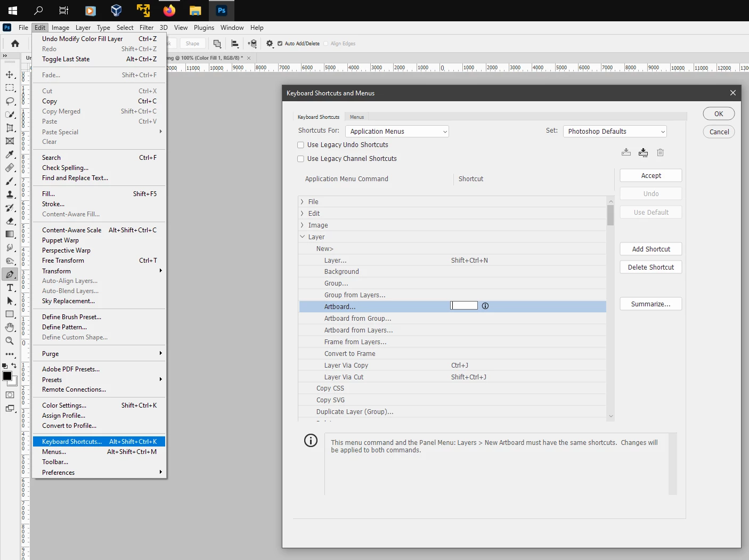
Task: Click the Artboard shortcut input field
Action: [464, 306]
